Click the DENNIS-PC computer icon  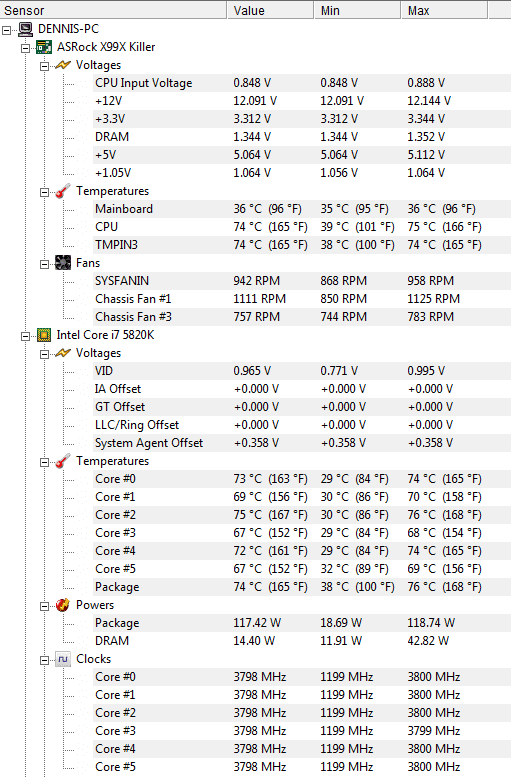(x=25, y=29)
